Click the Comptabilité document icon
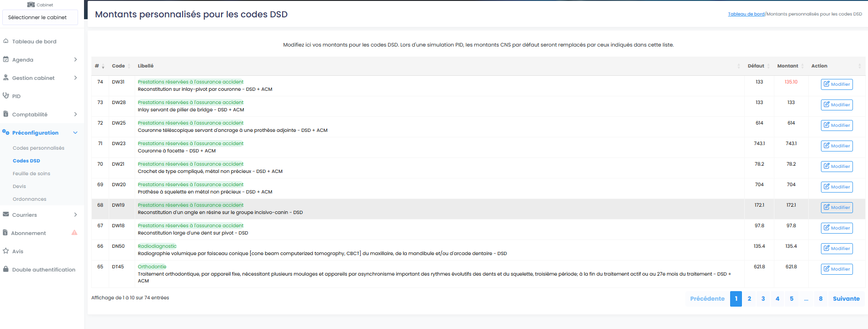This screenshot has width=868, height=329. pos(6,114)
